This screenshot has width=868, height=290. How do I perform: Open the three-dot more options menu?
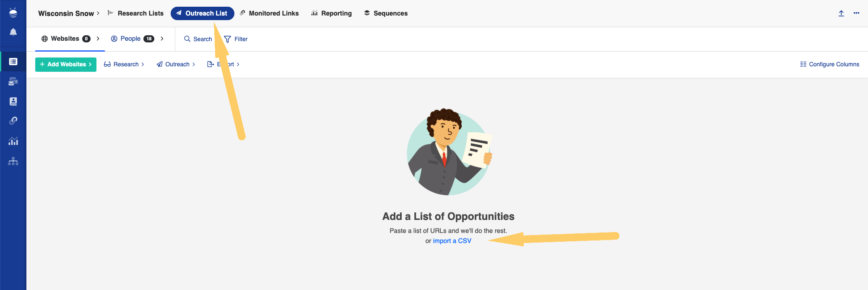tap(856, 13)
